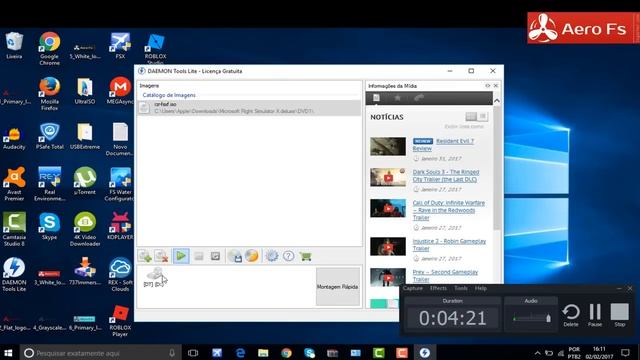Open Task View on taskbar
The width and height of the screenshot is (640, 360).
[193, 353]
